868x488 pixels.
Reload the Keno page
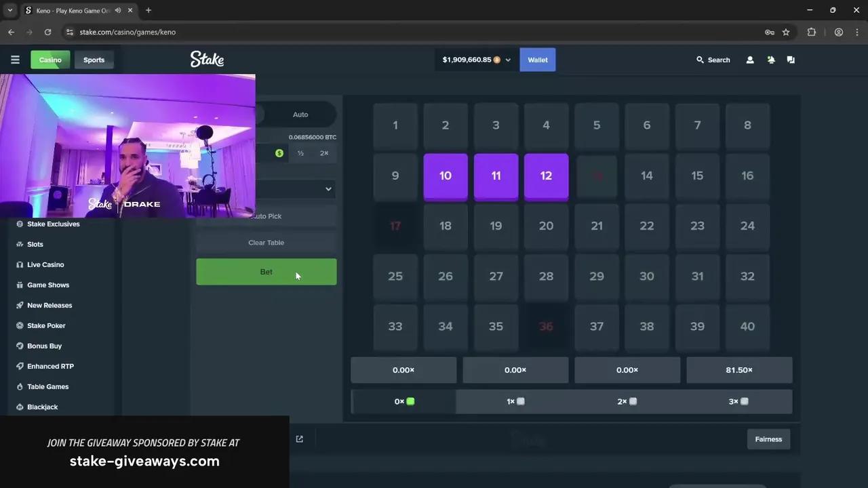[47, 32]
